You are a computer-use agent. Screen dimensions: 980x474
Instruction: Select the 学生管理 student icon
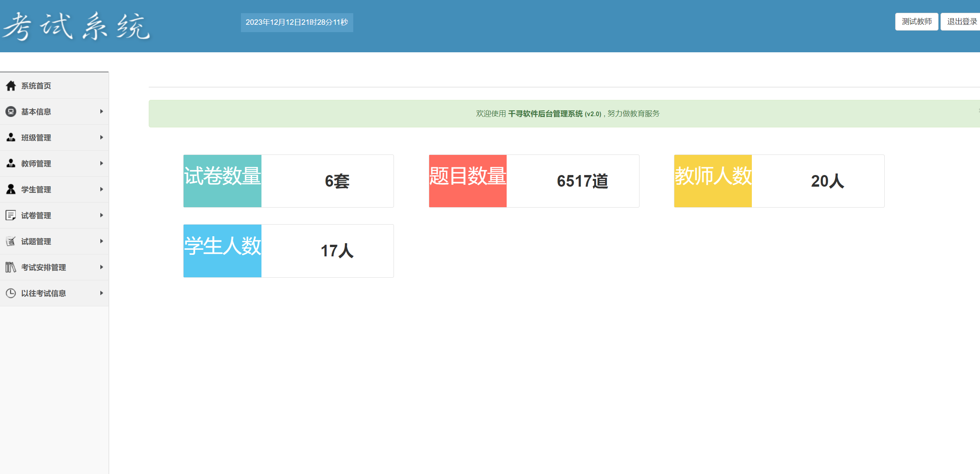(10, 189)
